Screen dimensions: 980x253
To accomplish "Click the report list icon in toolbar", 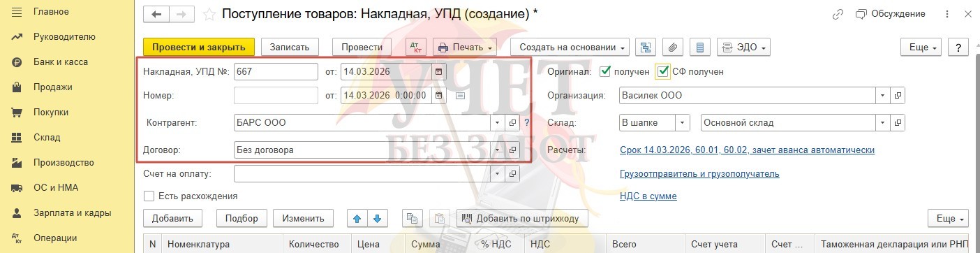I will point(700,47).
